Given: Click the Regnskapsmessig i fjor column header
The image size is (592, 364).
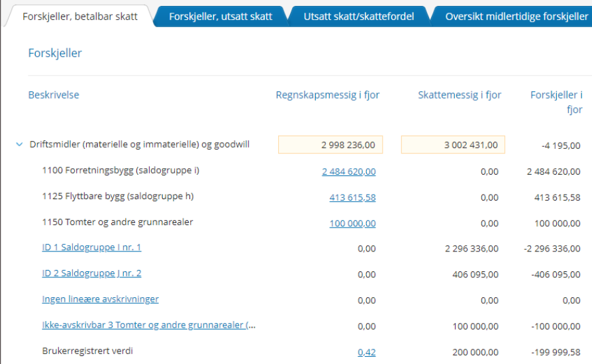Looking at the screenshot, I should [x=327, y=95].
